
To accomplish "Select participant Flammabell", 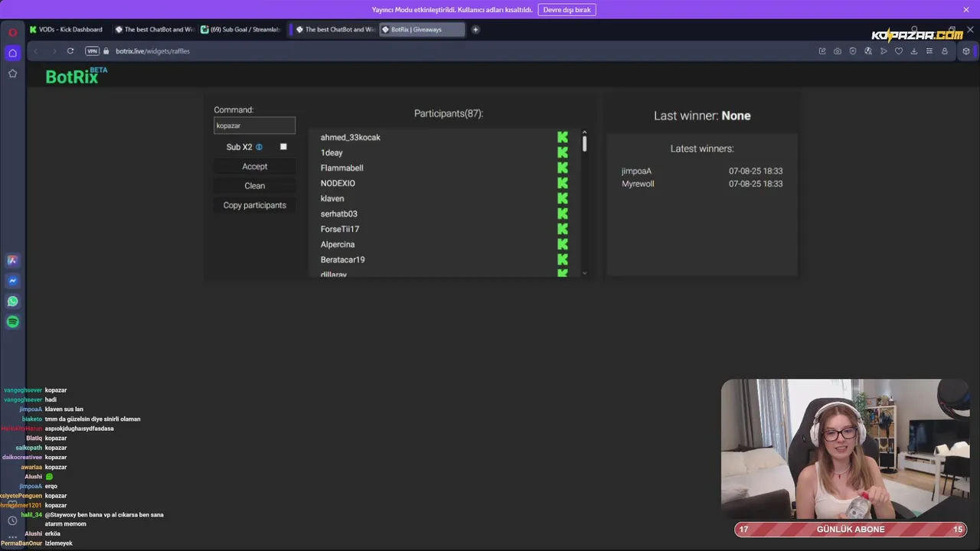I will point(341,168).
